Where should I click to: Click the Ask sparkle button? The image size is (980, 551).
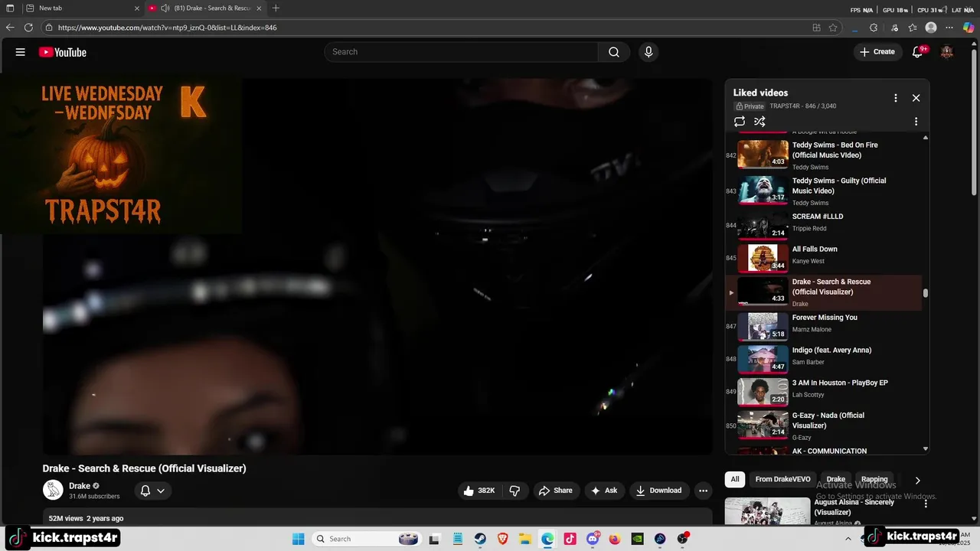tap(603, 491)
